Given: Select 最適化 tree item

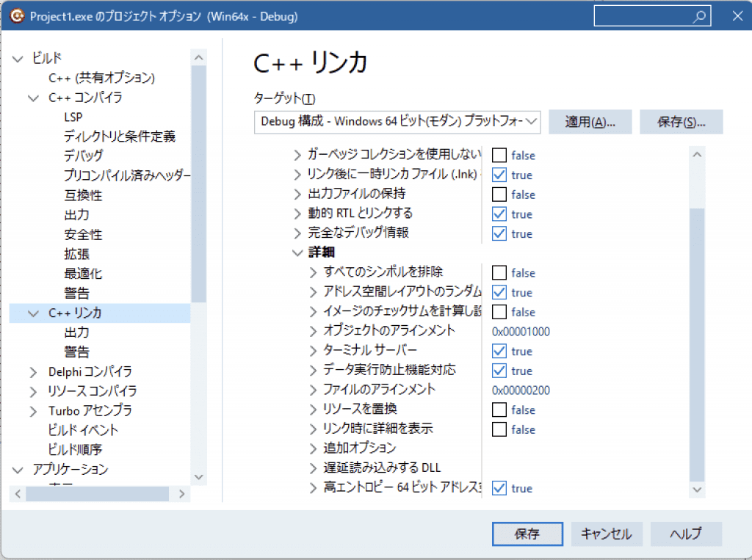Looking at the screenshot, I should click(83, 273).
